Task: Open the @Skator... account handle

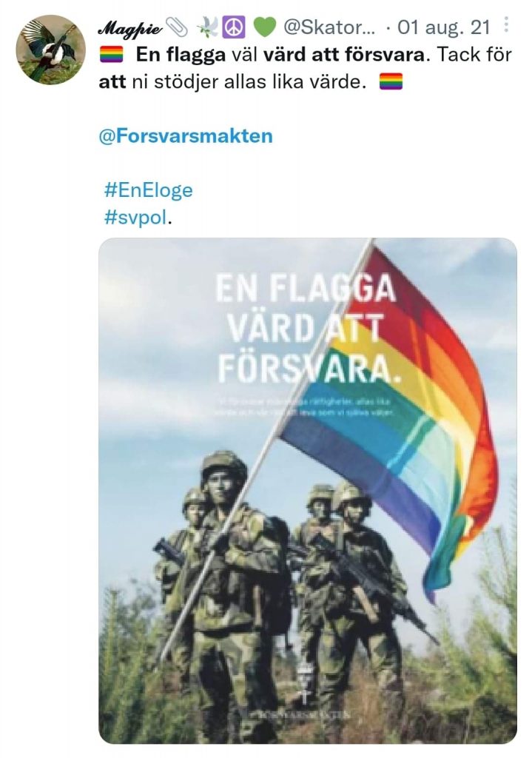Action: 329,27
